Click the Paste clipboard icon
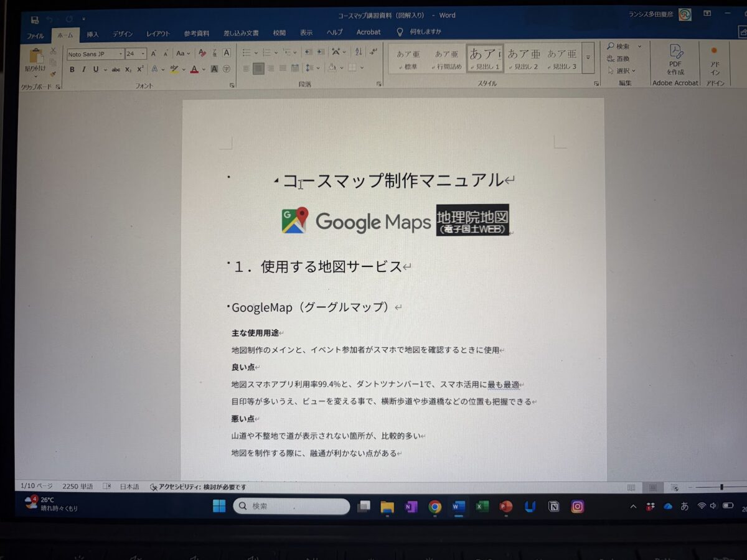The height and width of the screenshot is (560, 747). tap(36, 55)
